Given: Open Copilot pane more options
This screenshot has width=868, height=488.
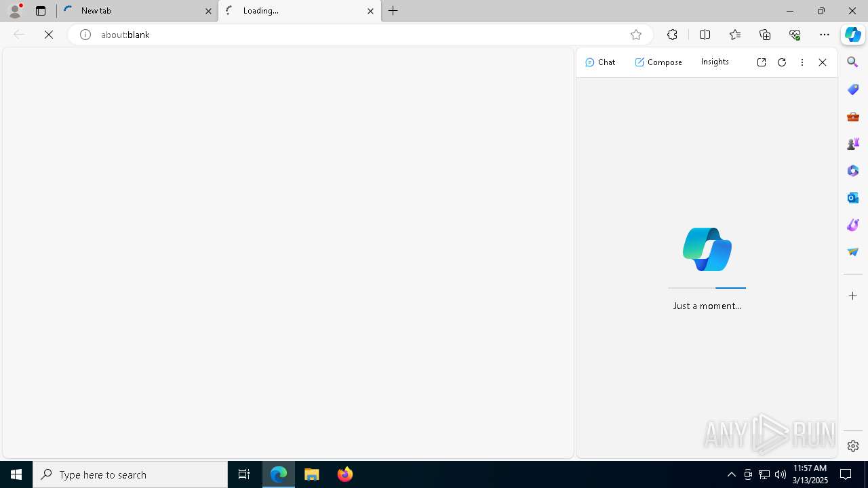Looking at the screenshot, I should [802, 62].
